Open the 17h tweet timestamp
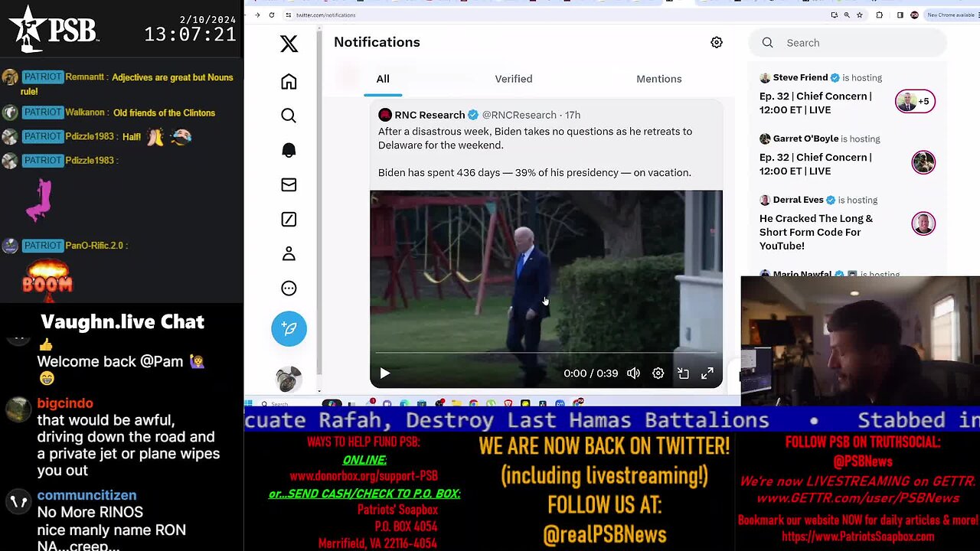The image size is (980, 551). pos(573,115)
